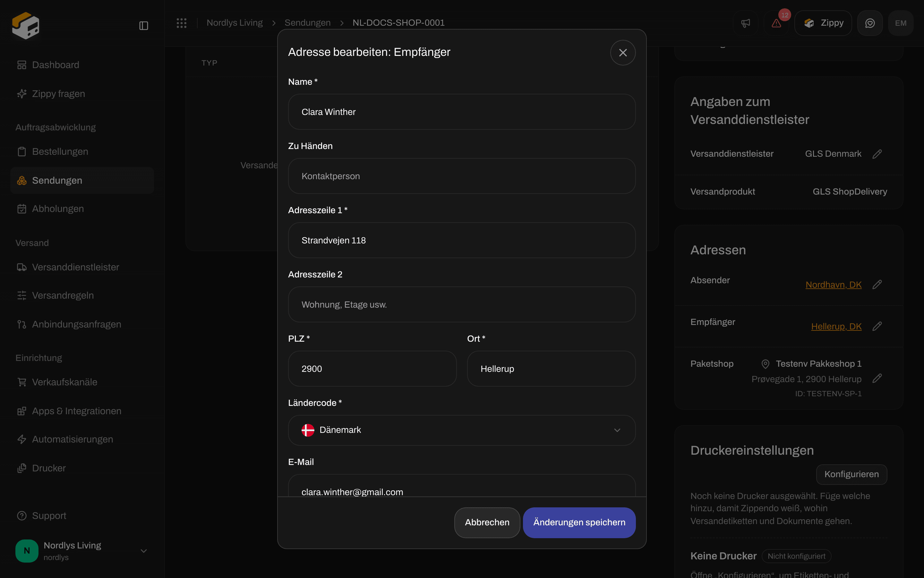
Task: Click Konfigurieren printer button
Action: [851, 474]
